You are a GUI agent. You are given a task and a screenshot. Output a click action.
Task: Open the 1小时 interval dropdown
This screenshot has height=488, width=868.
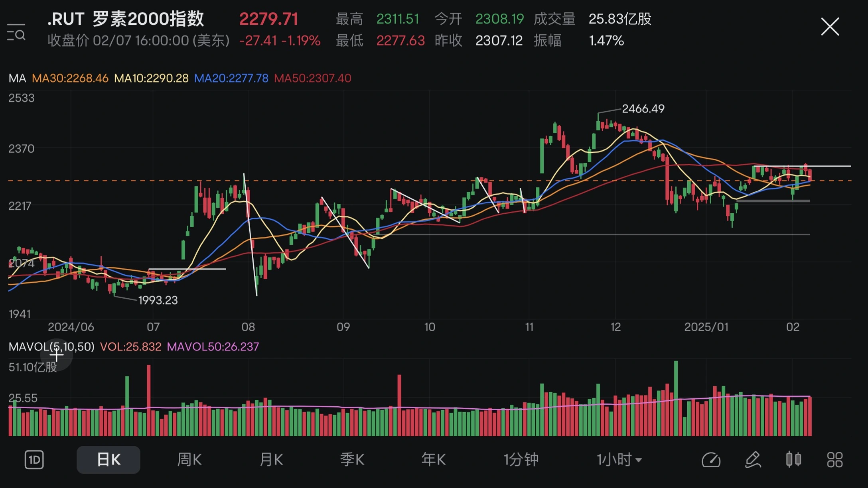(x=619, y=460)
